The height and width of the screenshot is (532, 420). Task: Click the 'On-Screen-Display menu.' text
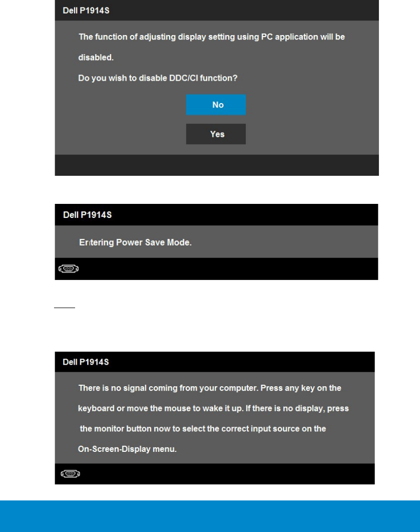pyautogui.click(x=127, y=449)
